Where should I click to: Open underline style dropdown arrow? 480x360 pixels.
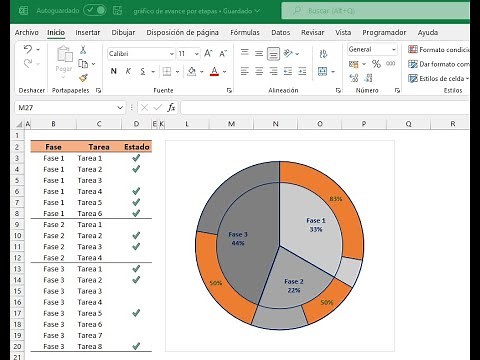(153, 72)
